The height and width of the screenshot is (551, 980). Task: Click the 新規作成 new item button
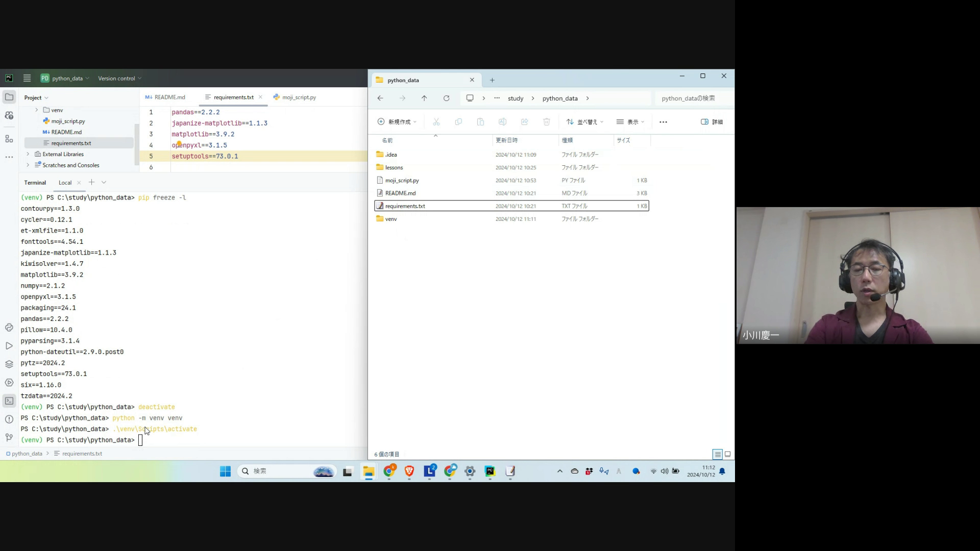(397, 122)
